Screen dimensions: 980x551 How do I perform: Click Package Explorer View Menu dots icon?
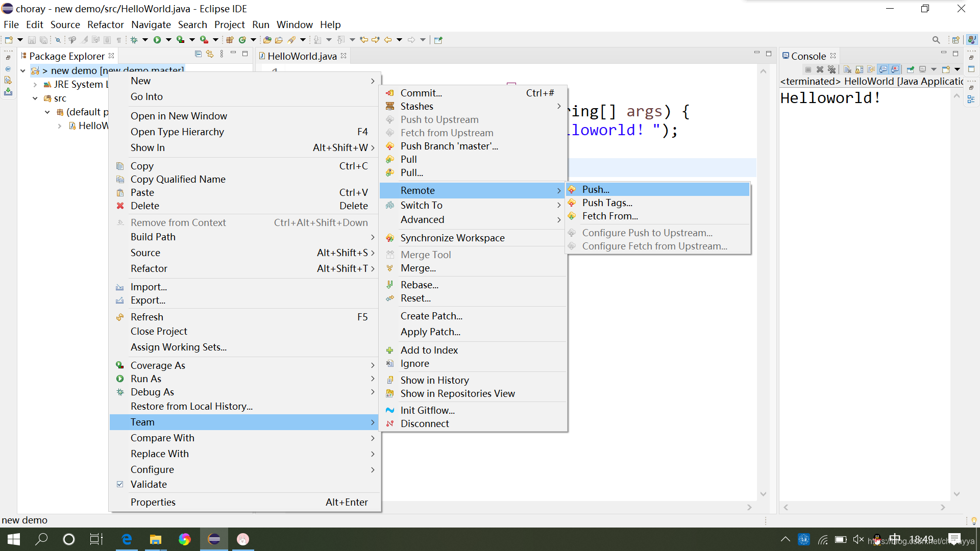point(222,54)
